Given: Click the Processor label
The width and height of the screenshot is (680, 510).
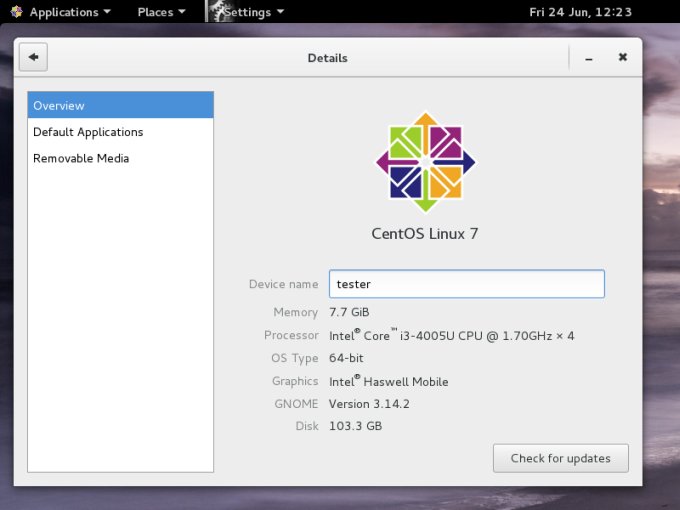Looking at the screenshot, I should [291, 335].
